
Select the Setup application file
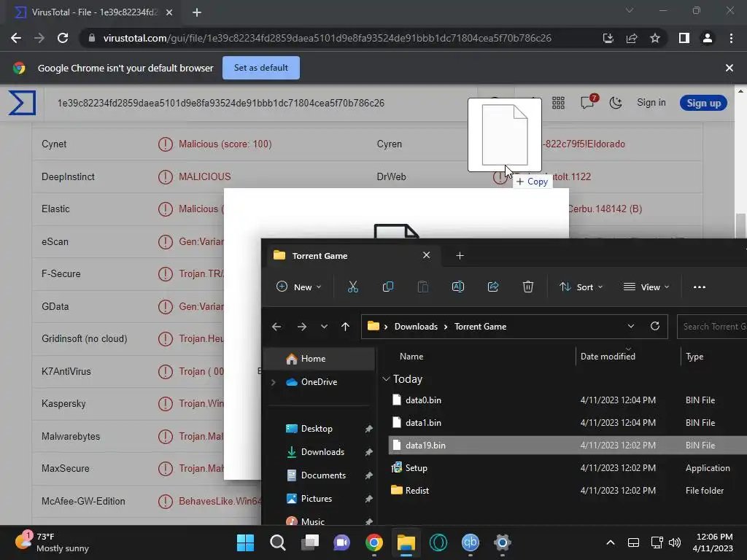(x=568, y=468)
